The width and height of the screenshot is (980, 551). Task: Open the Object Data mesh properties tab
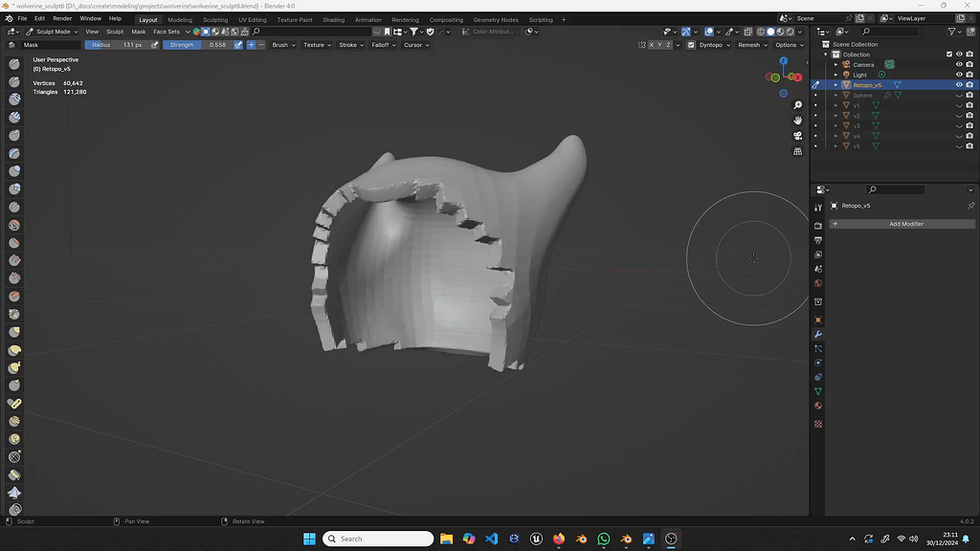(x=818, y=391)
